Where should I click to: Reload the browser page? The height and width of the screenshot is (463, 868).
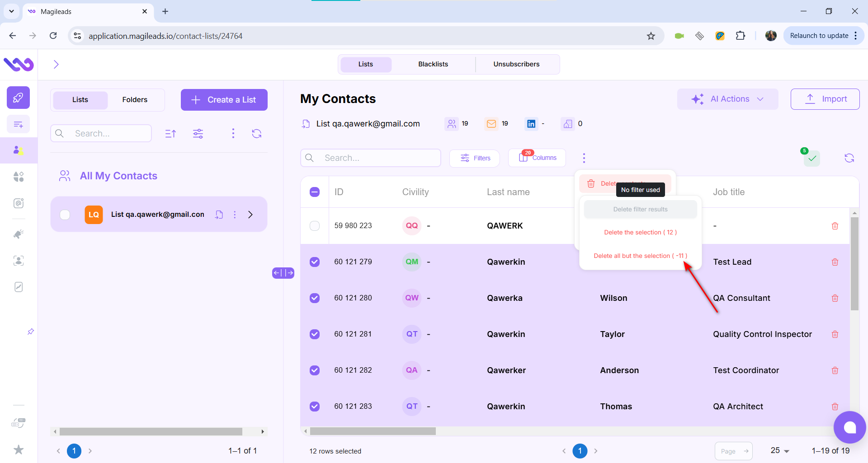point(53,36)
